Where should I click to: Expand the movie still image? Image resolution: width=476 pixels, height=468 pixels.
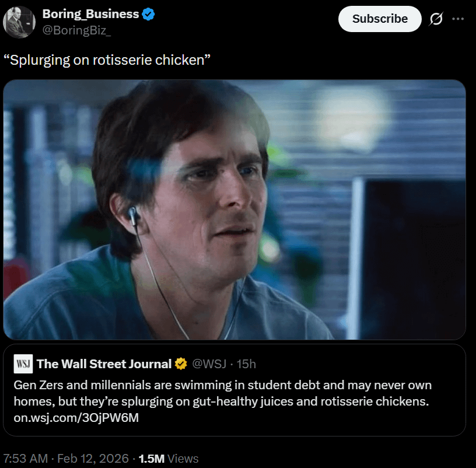point(235,209)
